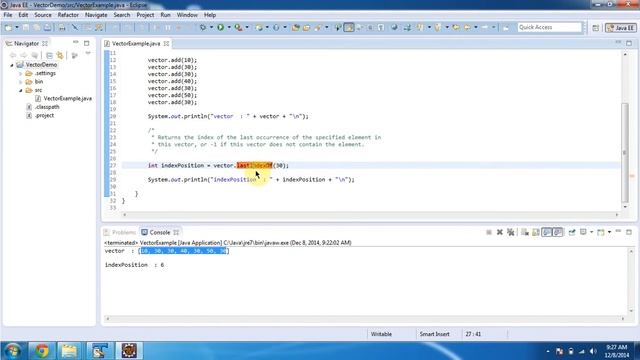Open the Source menu

(x=43, y=15)
